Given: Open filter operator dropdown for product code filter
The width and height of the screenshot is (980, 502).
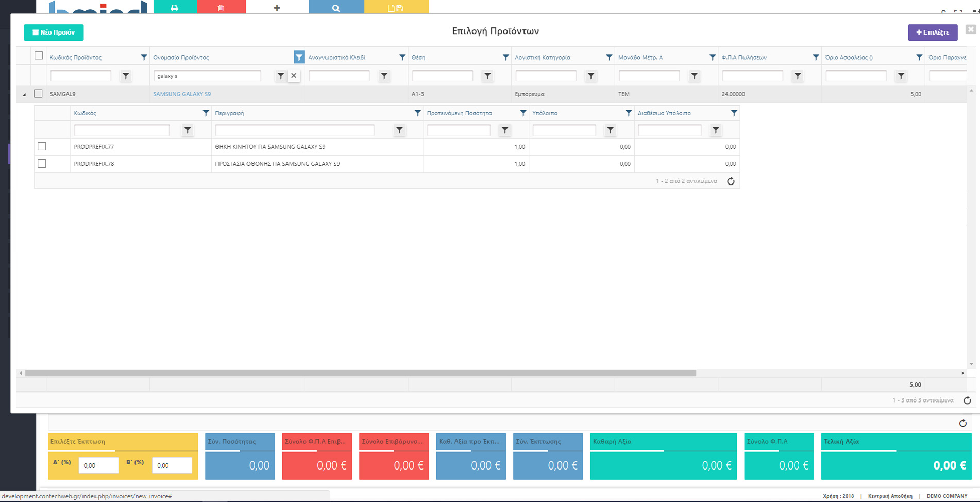Looking at the screenshot, I should (x=126, y=76).
